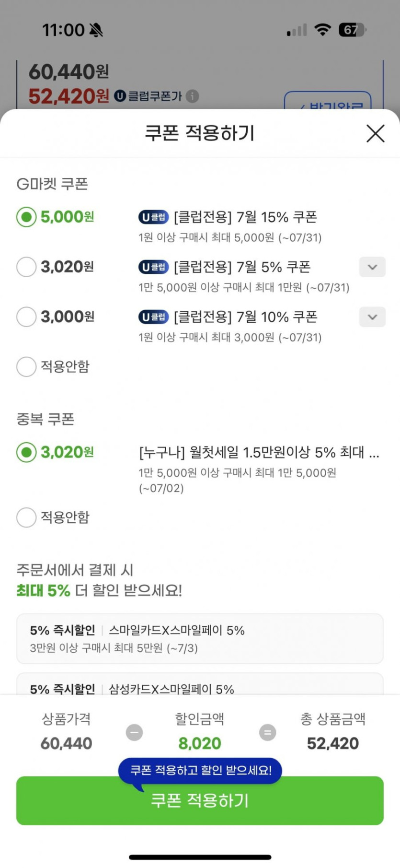Select the 5,000원 club 15% coupon

coord(26,217)
